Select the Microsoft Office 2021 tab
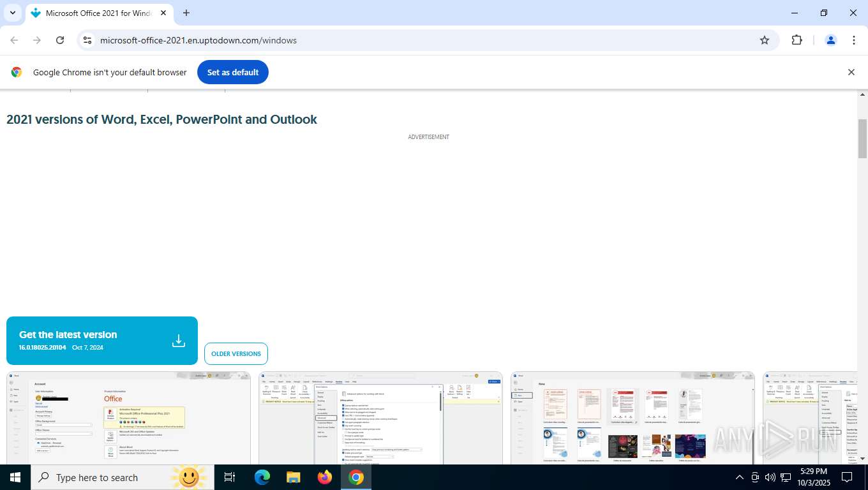 tap(99, 13)
